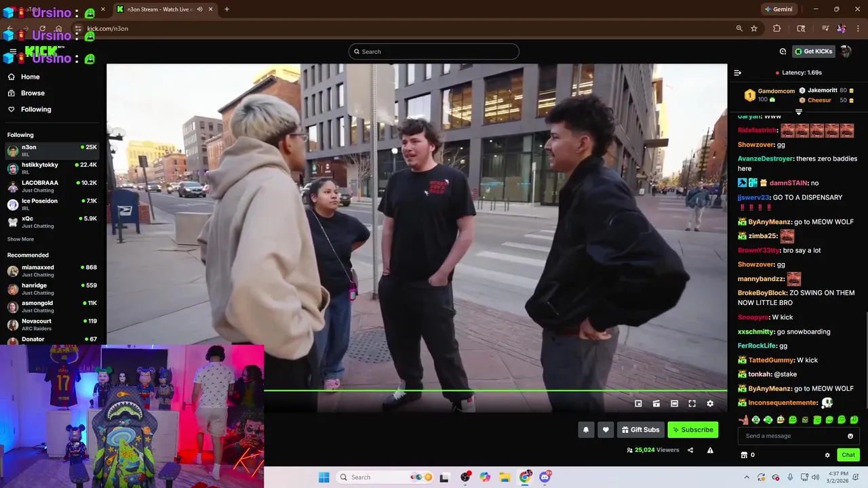868x488 pixels.
Task: Expand Following list with Show More
Action: (20, 239)
